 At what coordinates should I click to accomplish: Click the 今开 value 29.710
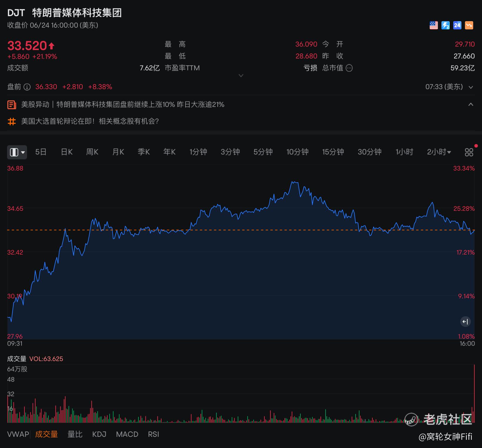(465, 44)
